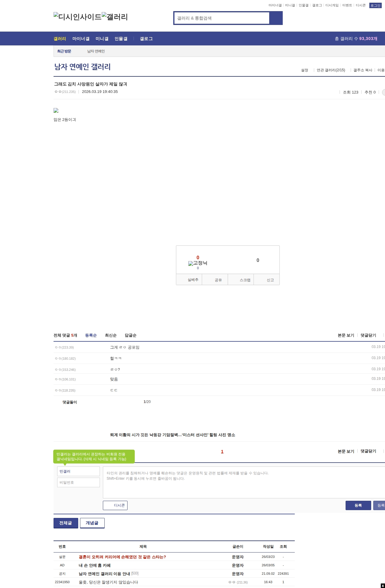Click the 디시인사이드 logo image
Screen dimensions: 385x588
(77, 17)
